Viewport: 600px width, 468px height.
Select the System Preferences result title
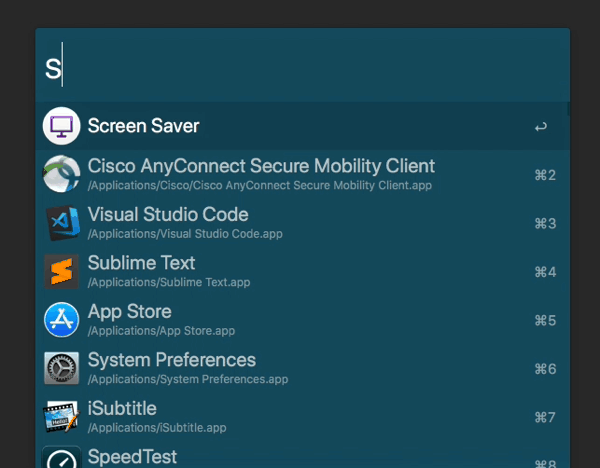(172, 360)
